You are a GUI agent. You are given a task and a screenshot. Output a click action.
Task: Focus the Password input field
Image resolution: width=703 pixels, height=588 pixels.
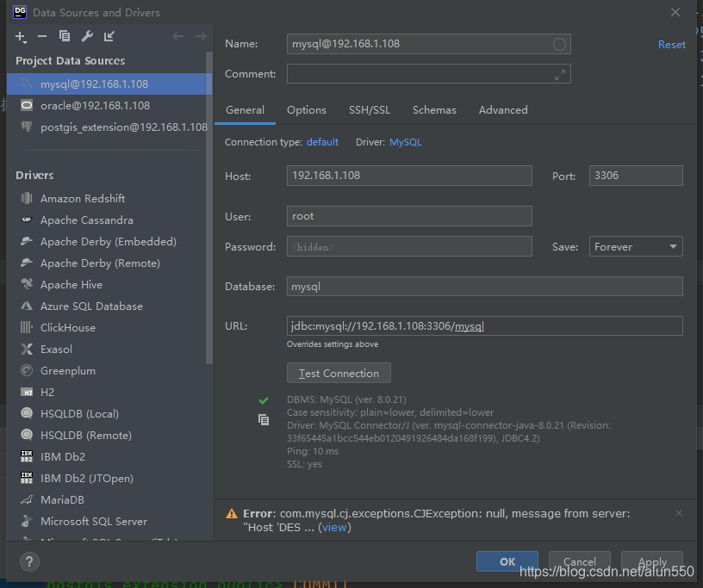coord(409,246)
